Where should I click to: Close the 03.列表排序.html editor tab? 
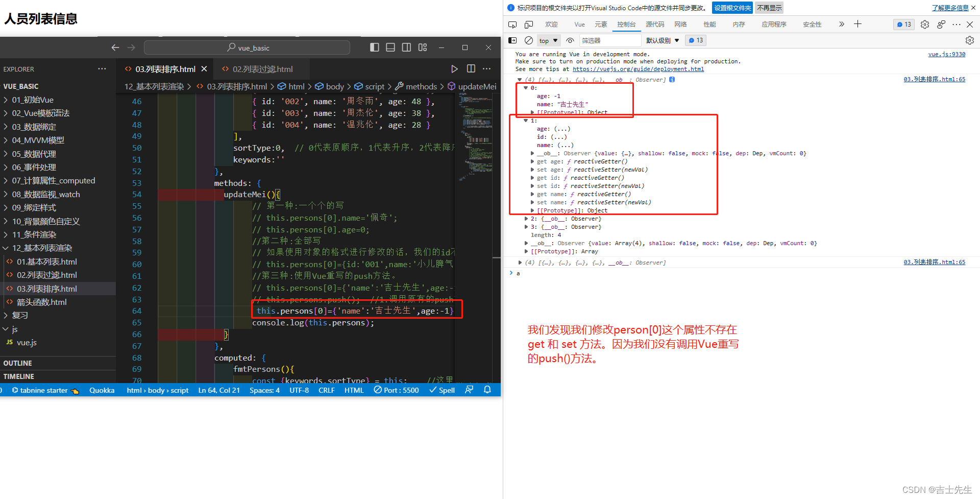[204, 69]
